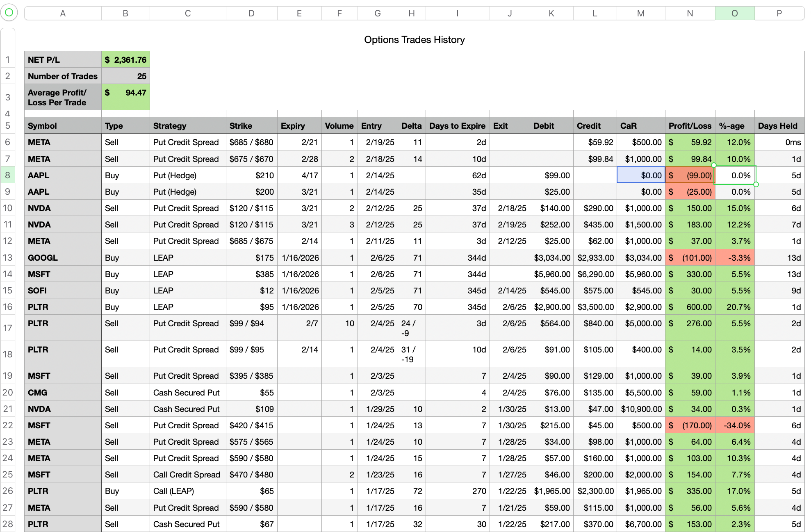
Task: Select column A header
Action: (x=63, y=13)
